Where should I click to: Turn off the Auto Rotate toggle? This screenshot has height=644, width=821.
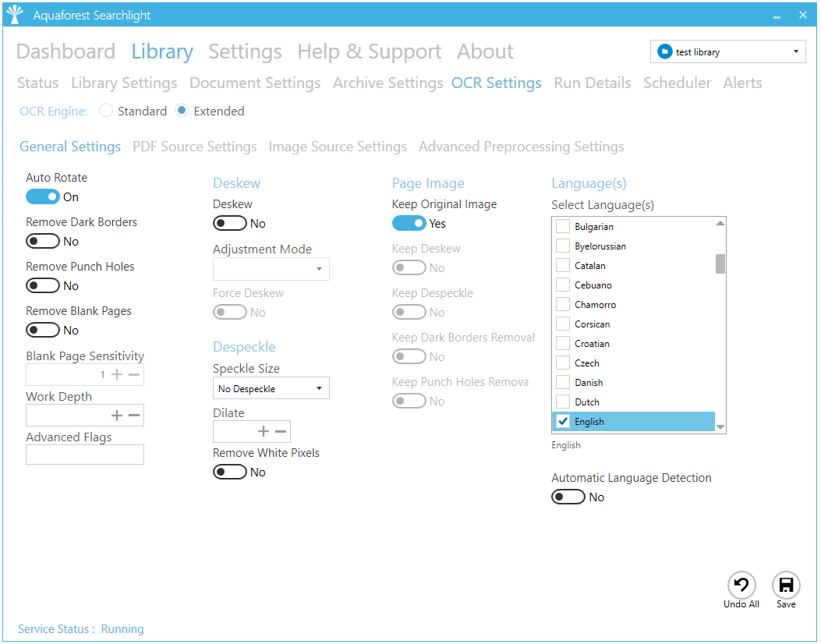coord(43,197)
